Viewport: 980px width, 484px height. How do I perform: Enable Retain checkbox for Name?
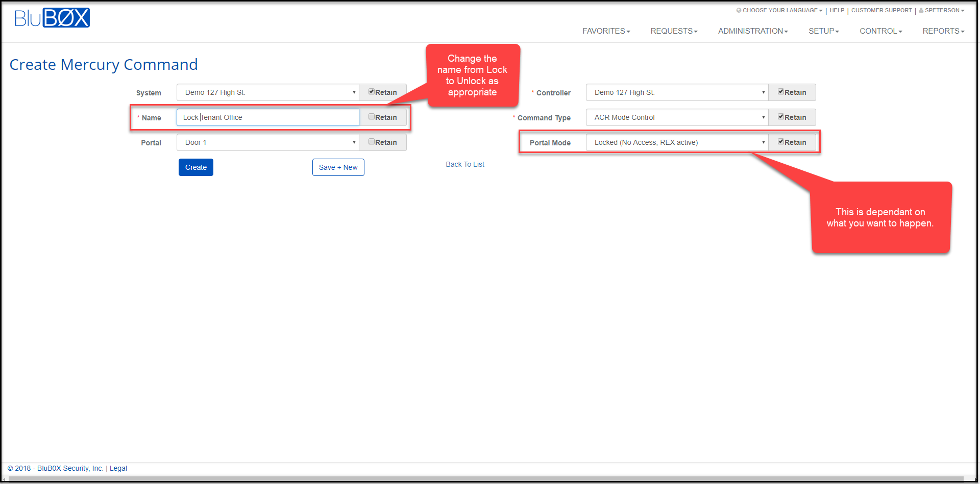tap(372, 117)
